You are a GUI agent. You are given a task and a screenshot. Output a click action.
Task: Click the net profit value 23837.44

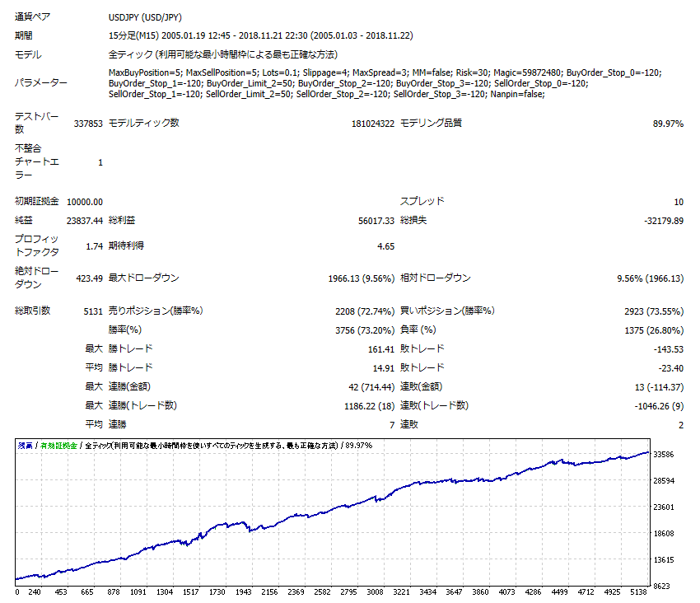click(85, 221)
